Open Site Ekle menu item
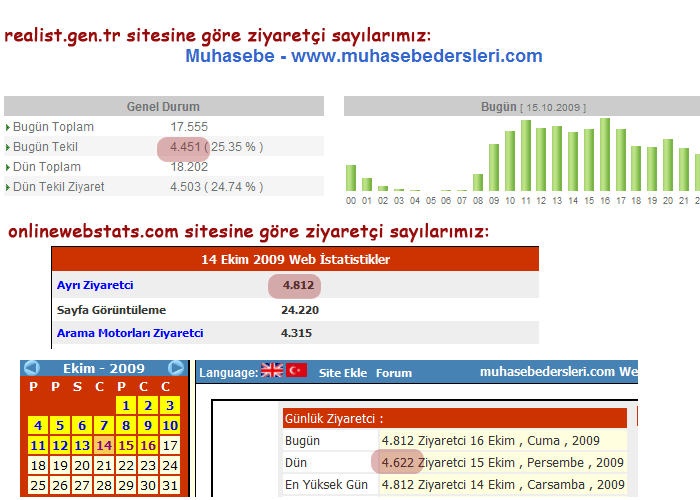The width and height of the screenshot is (700, 500). 342,373
